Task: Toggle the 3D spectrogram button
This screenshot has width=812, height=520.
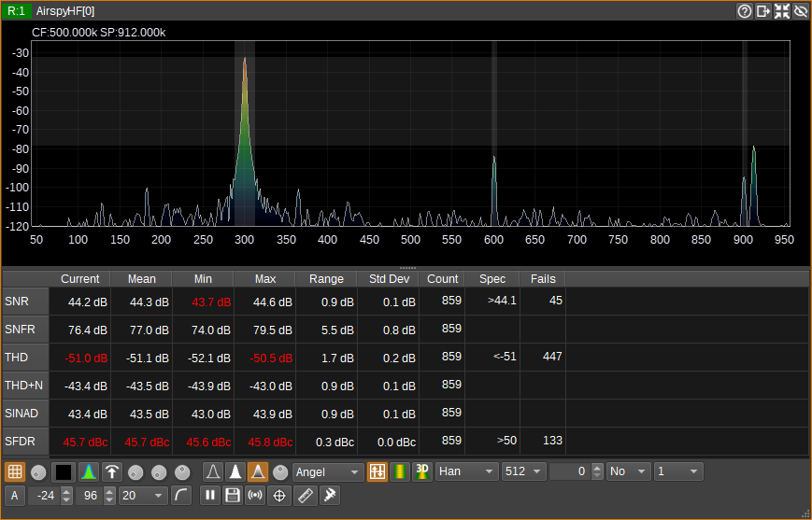Action: click(x=421, y=472)
